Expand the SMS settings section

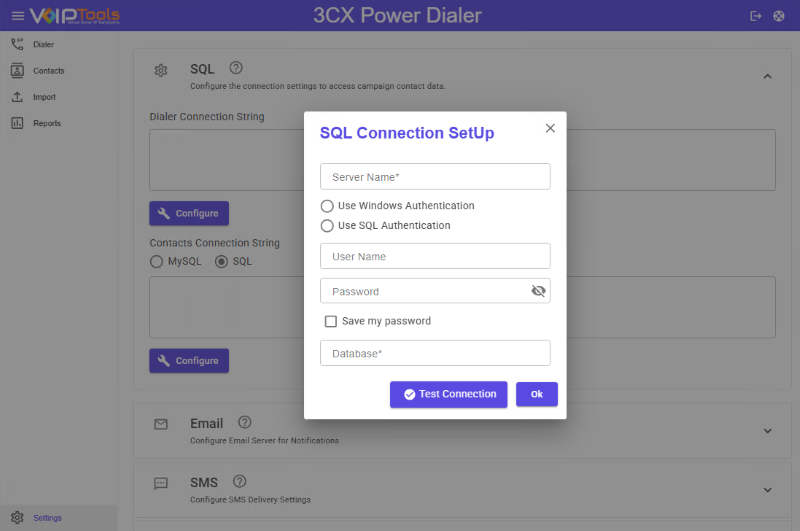(x=767, y=490)
